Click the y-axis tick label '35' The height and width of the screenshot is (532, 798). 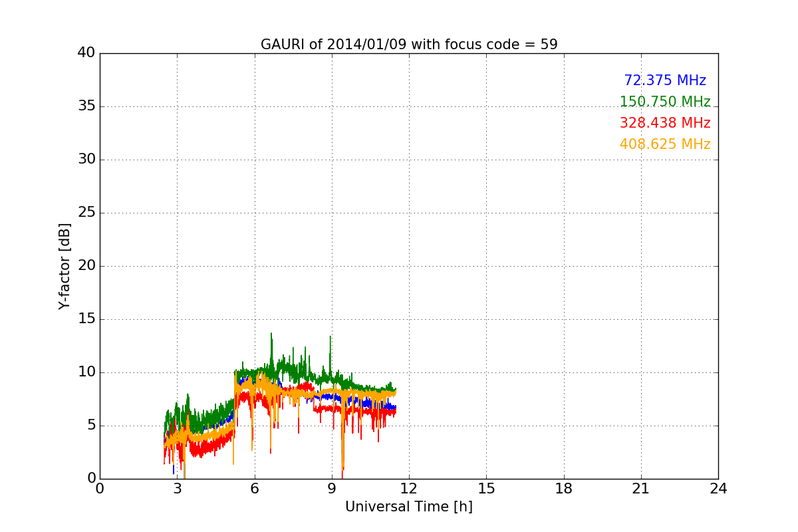[x=86, y=106]
